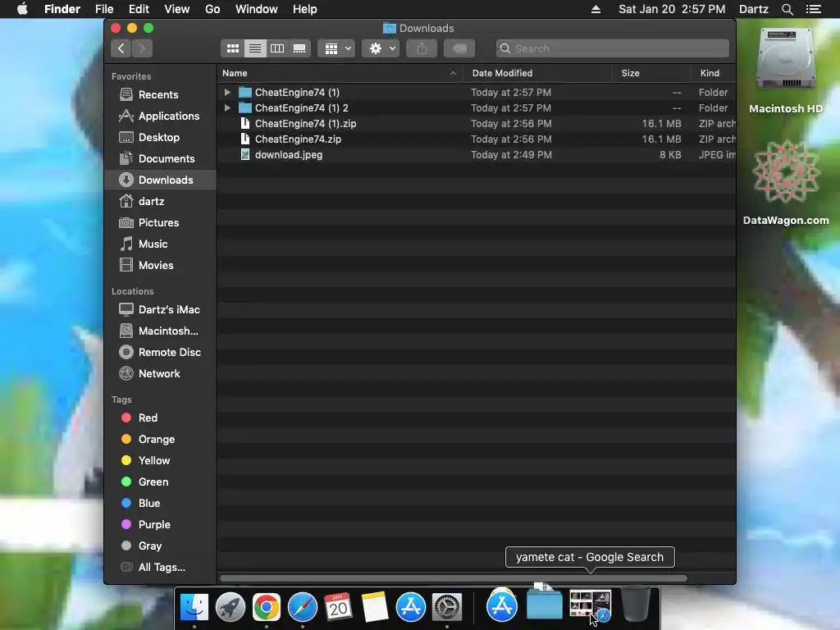Open Launchpad from the Dock

[x=231, y=607]
